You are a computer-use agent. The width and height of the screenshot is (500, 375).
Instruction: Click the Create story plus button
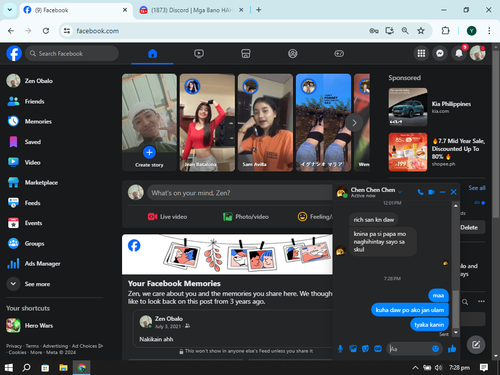tap(149, 152)
